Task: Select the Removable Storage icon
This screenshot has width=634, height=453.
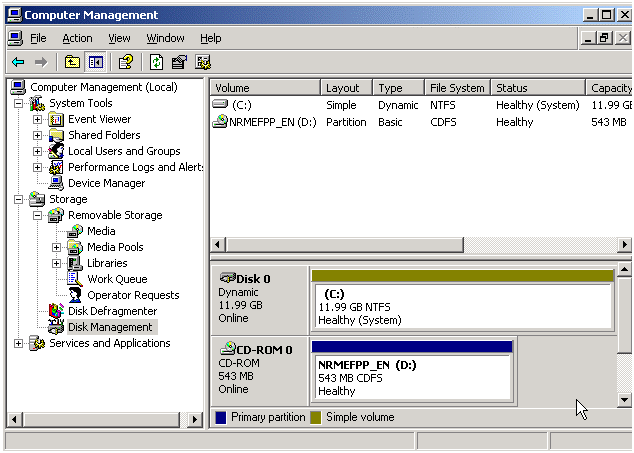Action: click(56, 215)
